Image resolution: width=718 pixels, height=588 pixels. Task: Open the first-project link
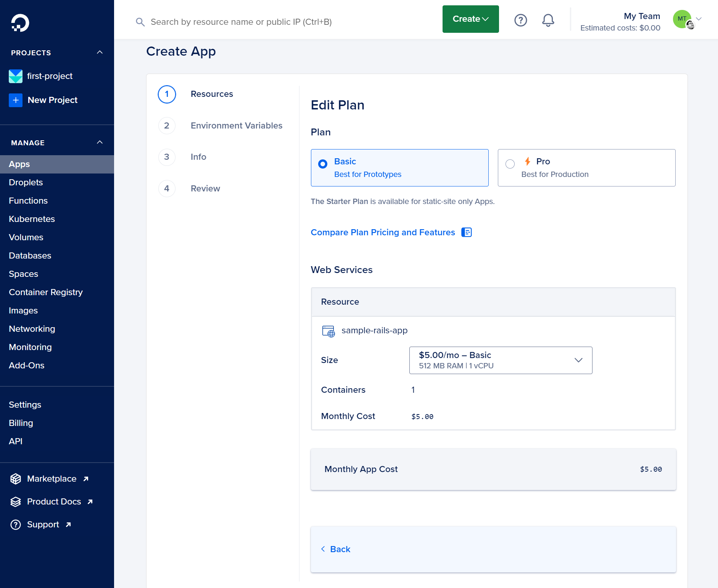pyautogui.click(x=50, y=76)
